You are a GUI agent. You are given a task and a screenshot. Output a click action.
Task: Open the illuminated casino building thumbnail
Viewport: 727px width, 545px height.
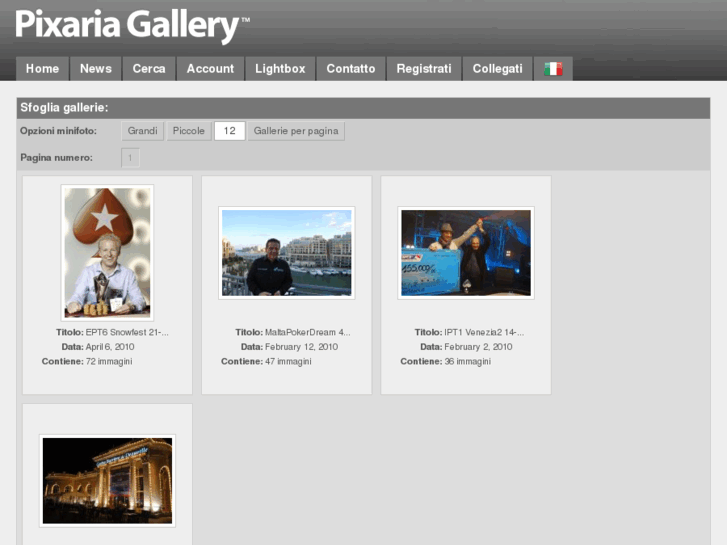(x=107, y=481)
